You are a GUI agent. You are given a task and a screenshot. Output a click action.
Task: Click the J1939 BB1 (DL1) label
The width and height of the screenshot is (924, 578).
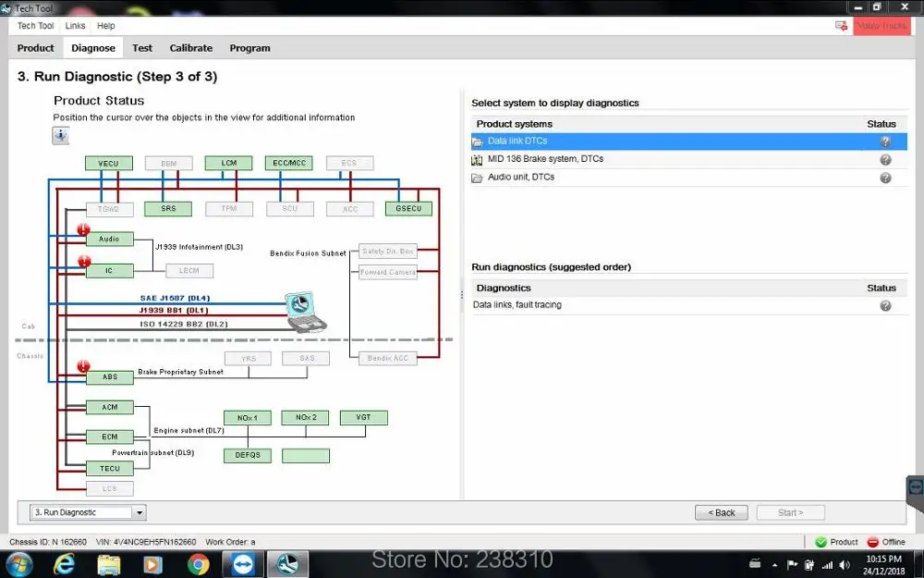click(174, 311)
